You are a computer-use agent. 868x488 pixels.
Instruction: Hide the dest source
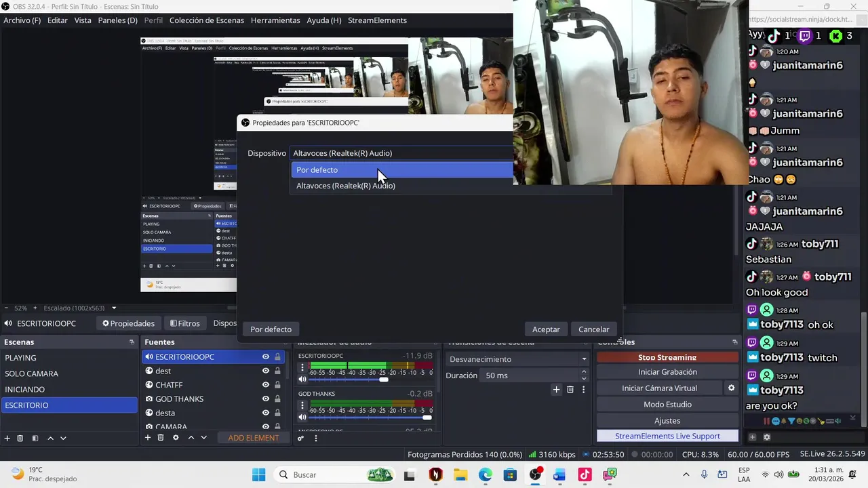click(266, 371)
